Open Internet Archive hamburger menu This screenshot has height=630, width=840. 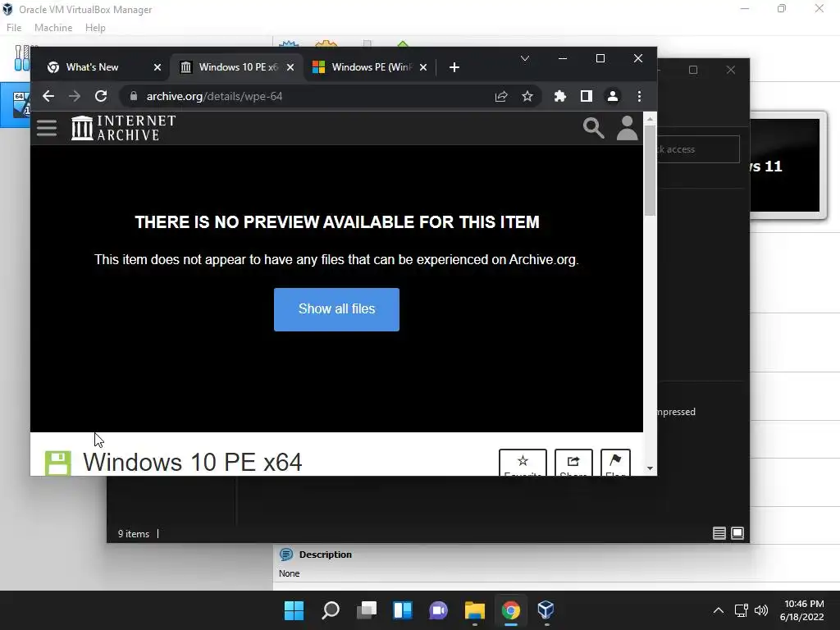pyautogui.click(x=47, y=127)
